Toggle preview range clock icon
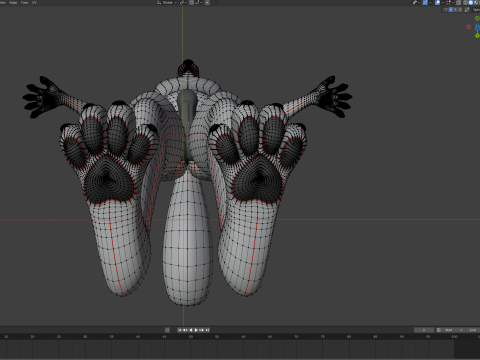This screenshot has height=360, width=480. (x=439, y=330)
